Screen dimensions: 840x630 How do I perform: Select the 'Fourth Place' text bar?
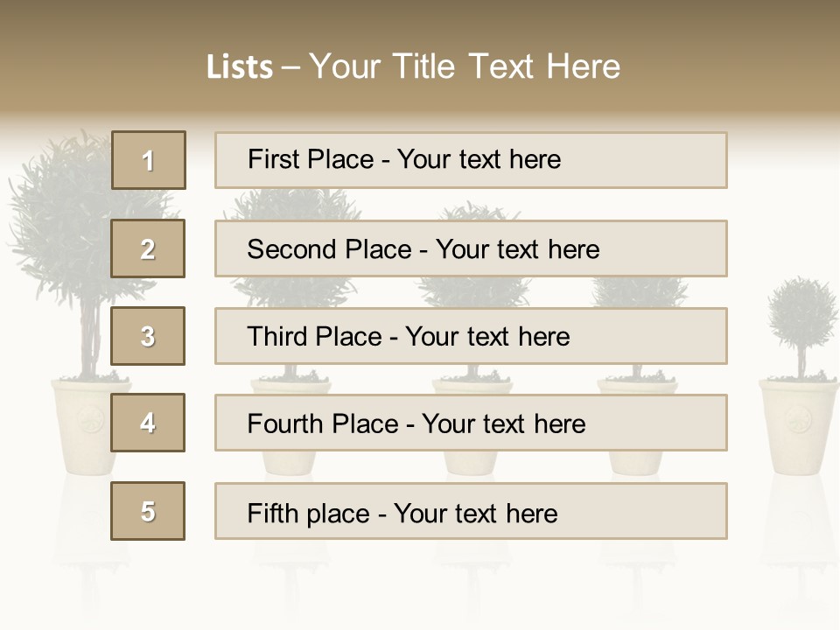471,423
